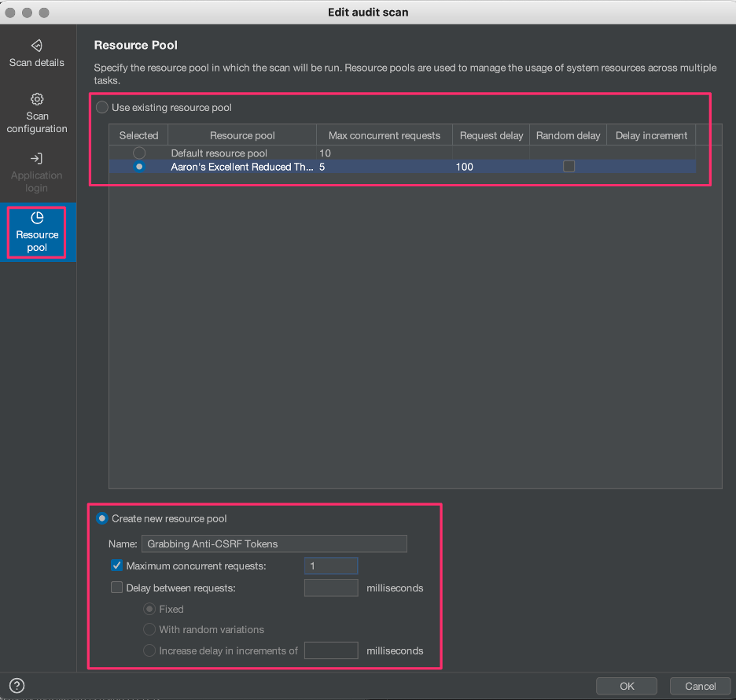
Task: Click request delay value 100
Action: click(464, 167)
